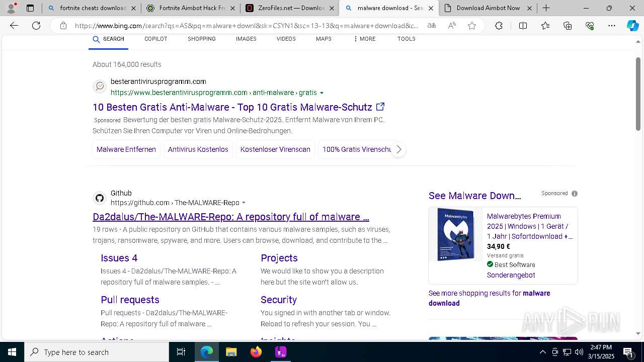This screenshot has width=644, height=362.
Task: Click the vertical page scrollbar thumb
Action: tap(638, 94)
